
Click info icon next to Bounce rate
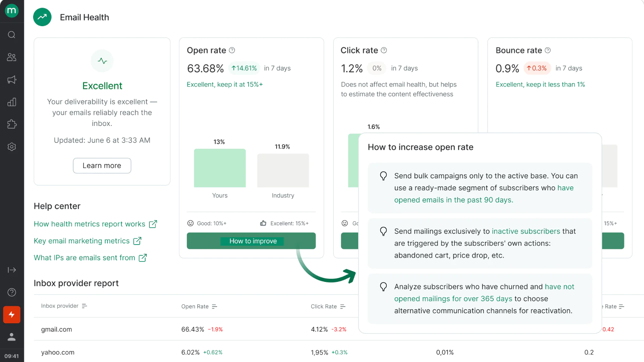[x=548, y=50]
